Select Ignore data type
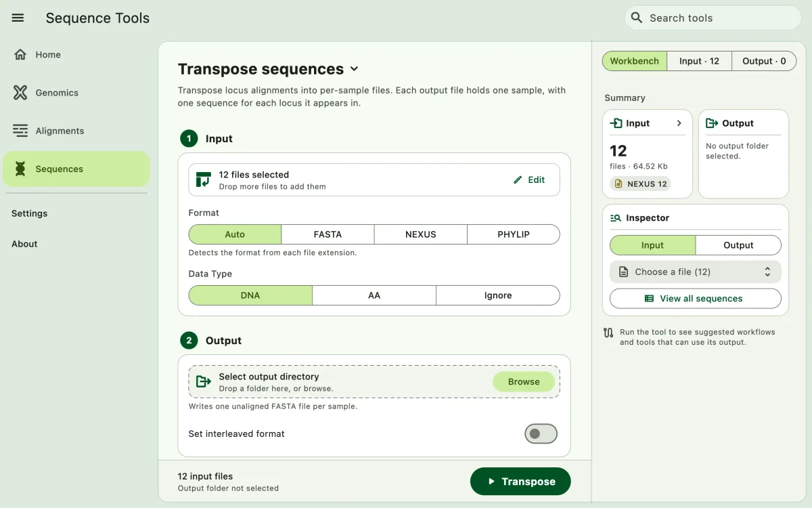 (498, 295)
